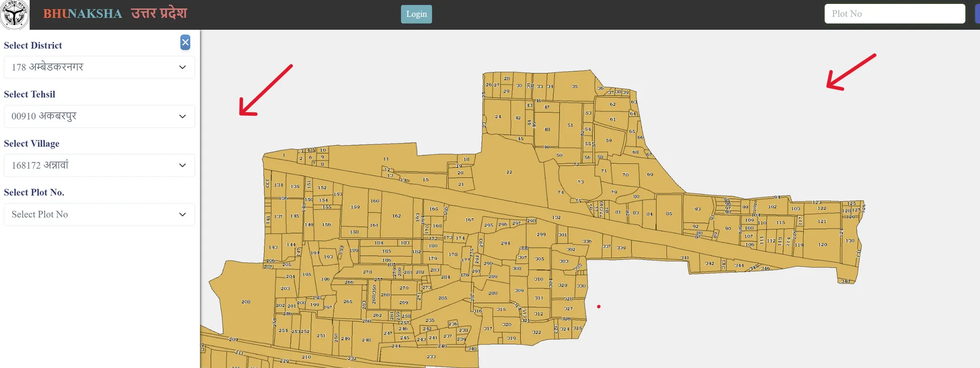Click plot 85 on the map
980x368 pixels.
coord(669,213)
